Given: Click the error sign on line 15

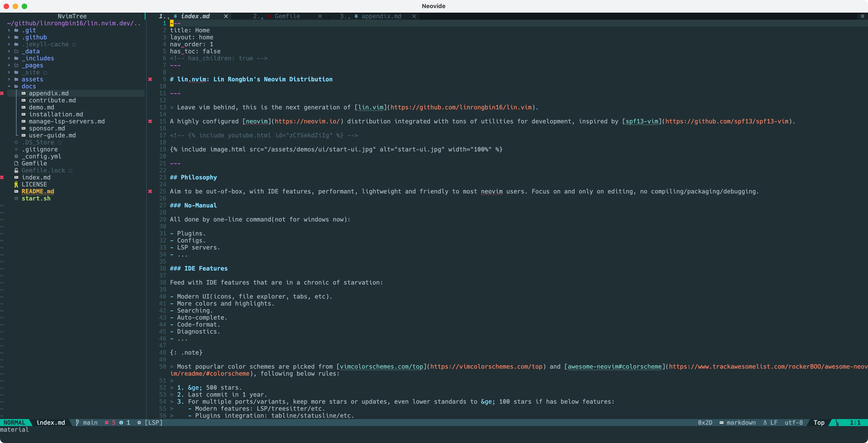Looking at the screenshot, I should pyautogui.click(x=150, y=121).
